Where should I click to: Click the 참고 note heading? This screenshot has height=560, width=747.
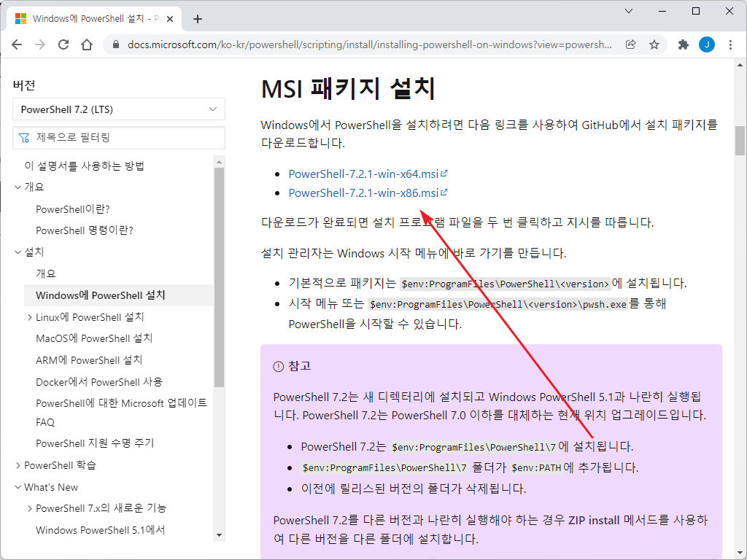(x=299, y=366)
